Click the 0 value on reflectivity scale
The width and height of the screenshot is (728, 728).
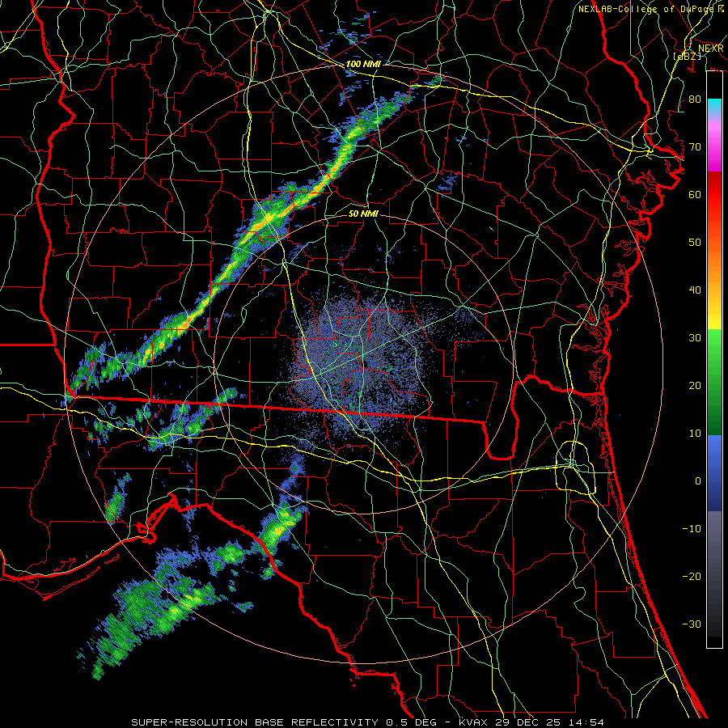[x=698, y=481]
